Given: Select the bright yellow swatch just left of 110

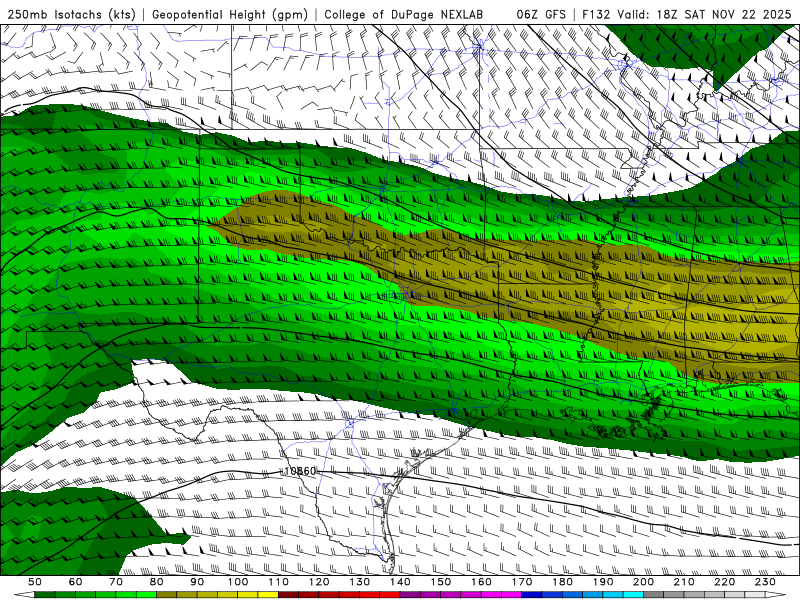Looking at the screenshot, I should [x=268, y=595].
